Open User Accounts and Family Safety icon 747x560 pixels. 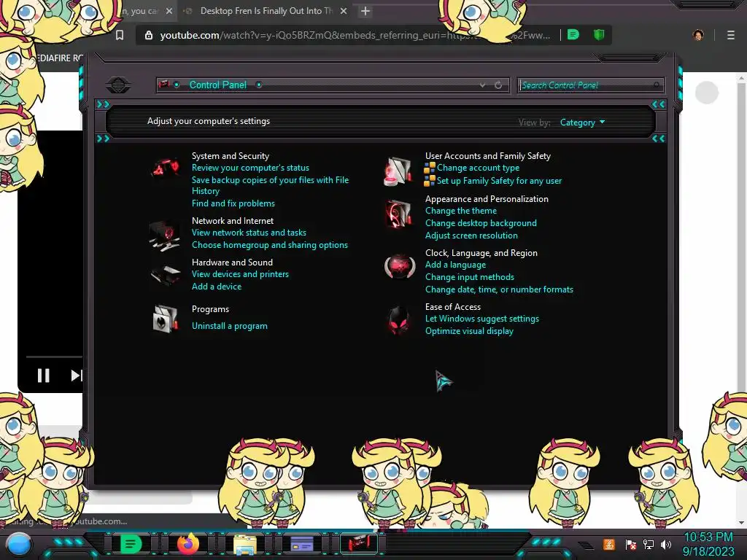[398, 171]
